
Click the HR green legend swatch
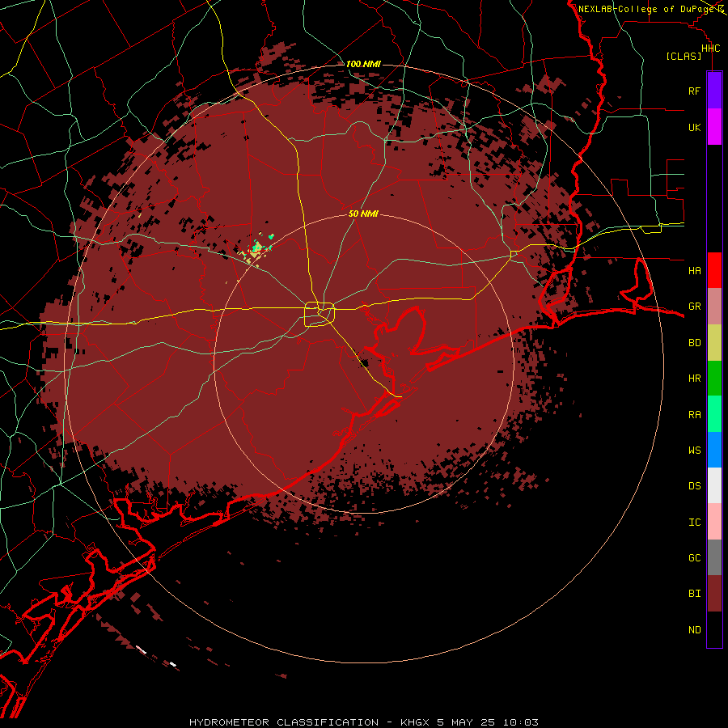pyautogui.click(x=714, y=379)
